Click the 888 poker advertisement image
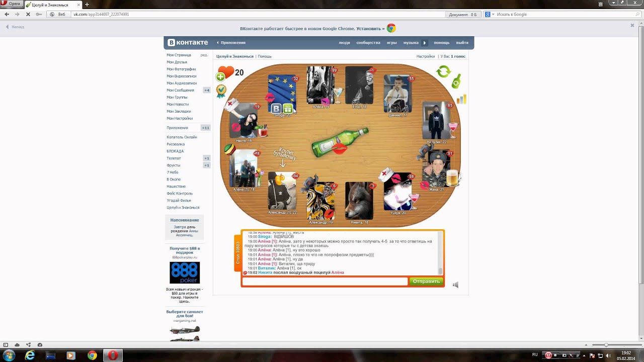 (x=185, y=273)
